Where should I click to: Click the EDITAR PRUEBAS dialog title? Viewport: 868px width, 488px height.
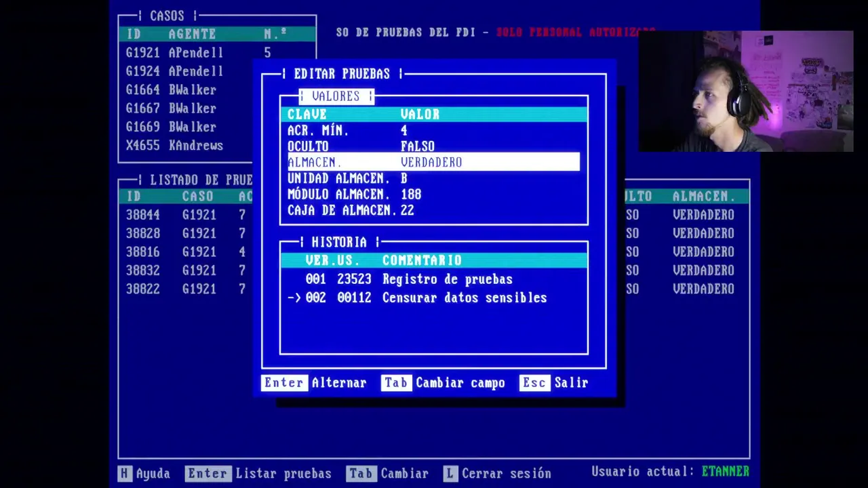click(342, 73)
